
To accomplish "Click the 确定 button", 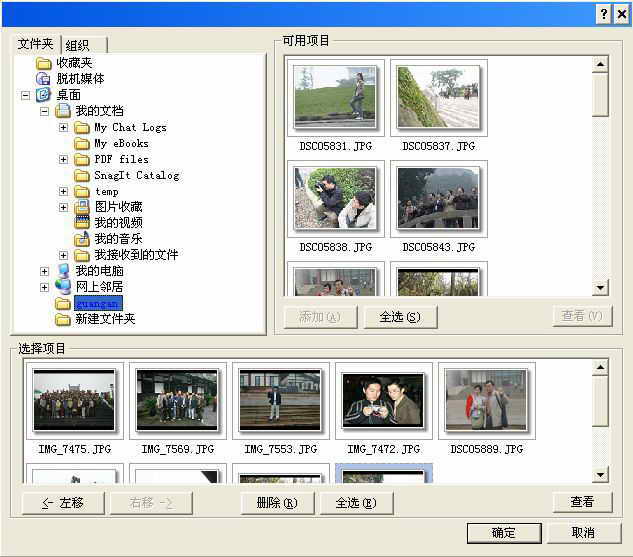I will (503, 532).
